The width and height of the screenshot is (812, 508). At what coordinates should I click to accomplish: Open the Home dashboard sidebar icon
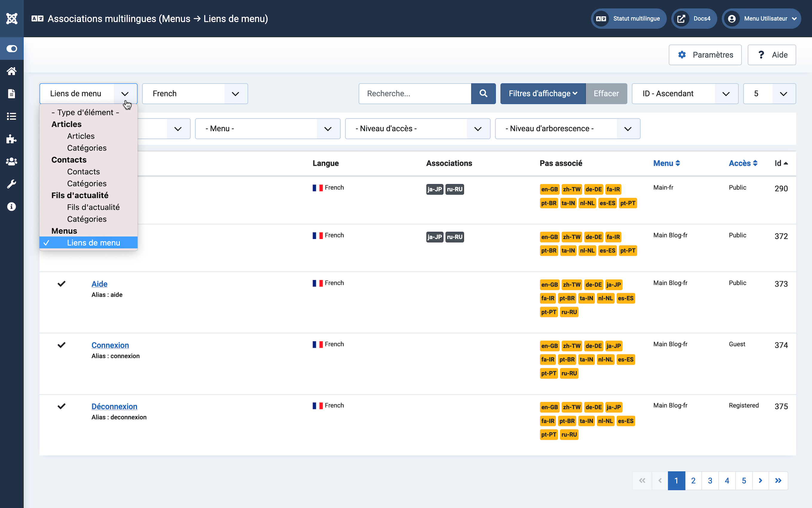[x=12, y=71]
